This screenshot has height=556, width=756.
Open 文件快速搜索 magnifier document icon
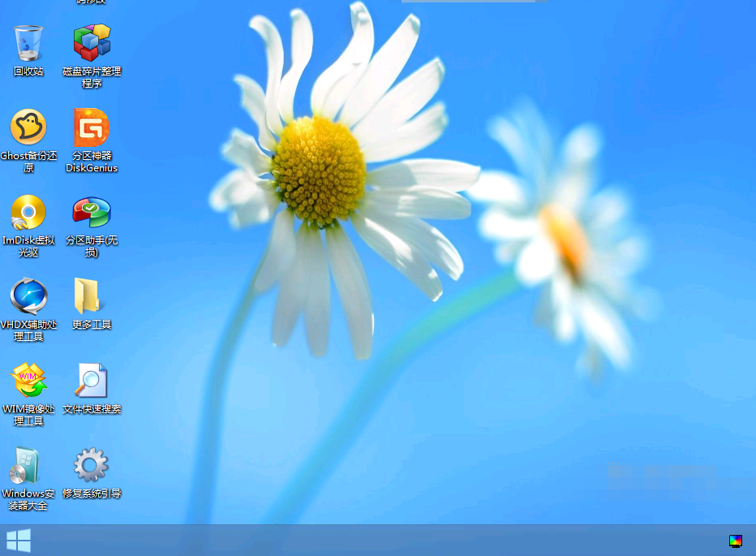(92, 381)
